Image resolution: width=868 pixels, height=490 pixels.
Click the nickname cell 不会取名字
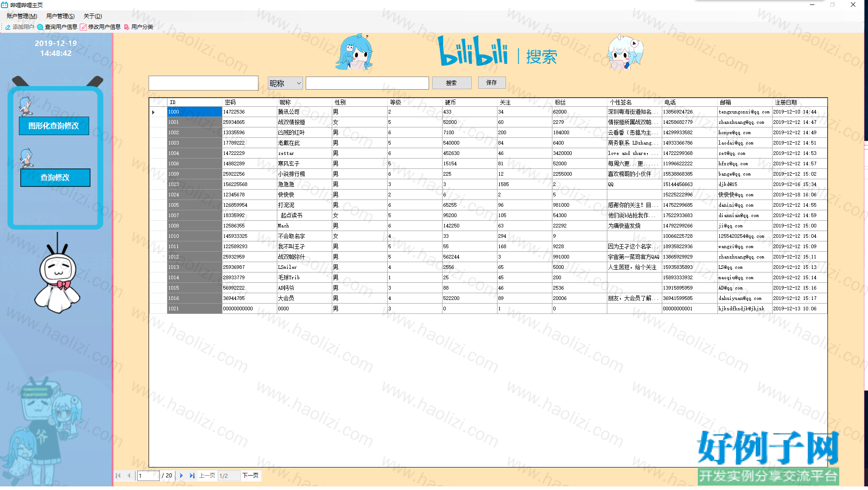pyautogui.click(x=304, y=236)
